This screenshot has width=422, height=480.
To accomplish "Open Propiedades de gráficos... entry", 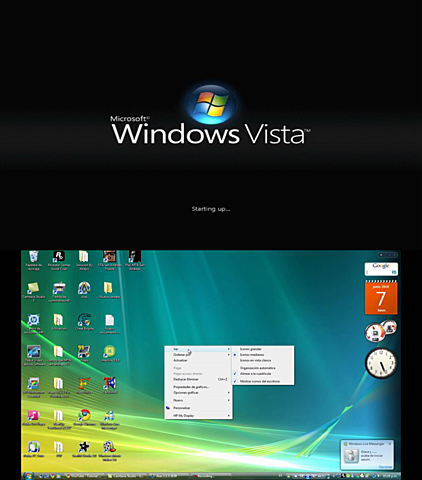I will click(198, 387).
